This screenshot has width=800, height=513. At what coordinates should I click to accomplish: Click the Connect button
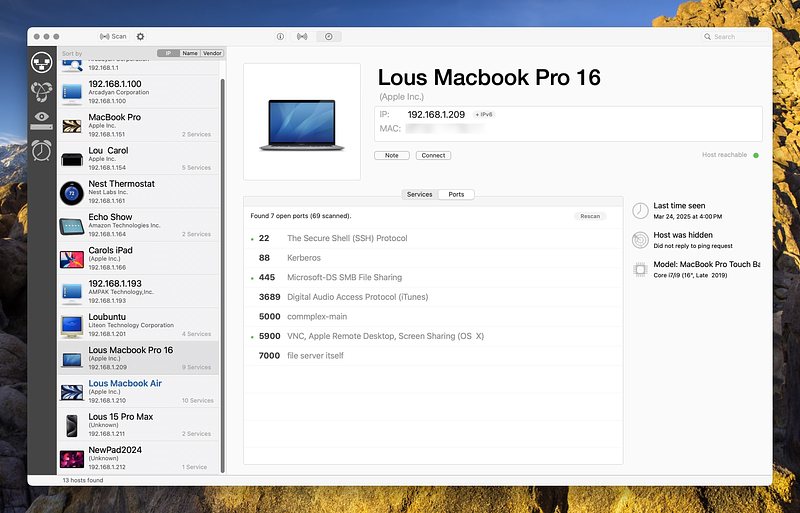[433, 155]
